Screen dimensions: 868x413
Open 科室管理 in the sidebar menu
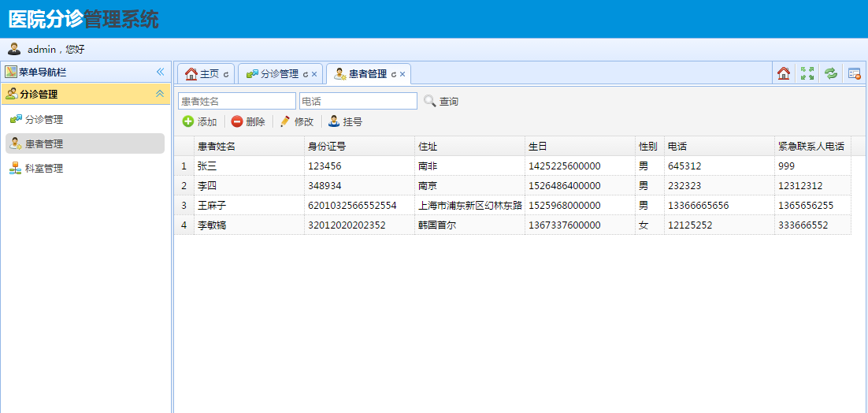point(85,169)
